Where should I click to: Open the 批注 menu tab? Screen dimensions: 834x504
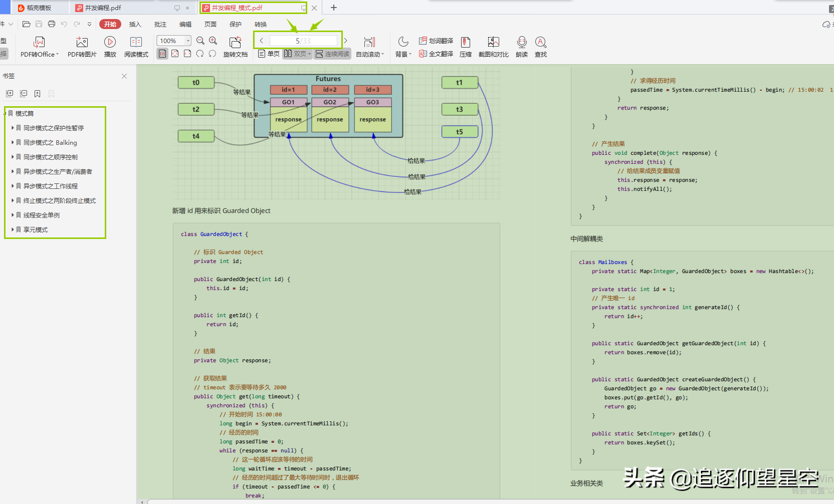pos(160,24)
